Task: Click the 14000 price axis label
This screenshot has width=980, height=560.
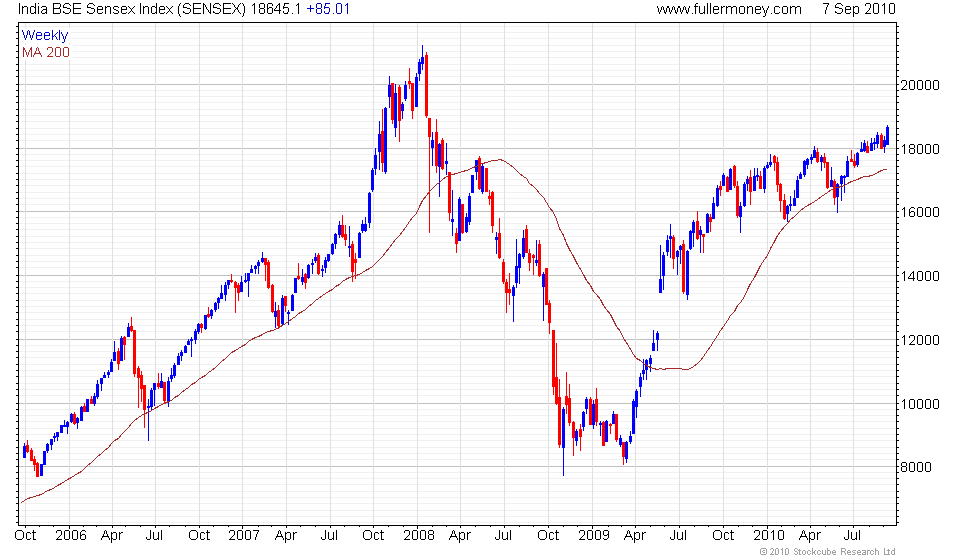Action: 919,276
